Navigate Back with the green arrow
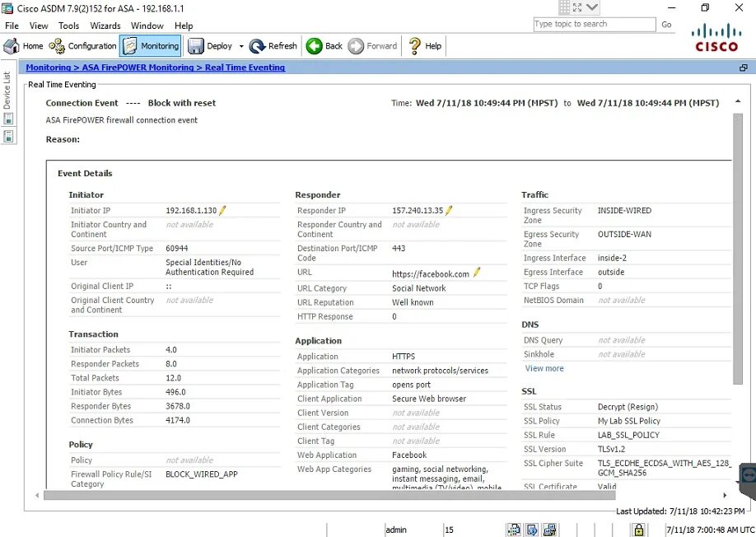756x537 pixels. tap(324, 46)
